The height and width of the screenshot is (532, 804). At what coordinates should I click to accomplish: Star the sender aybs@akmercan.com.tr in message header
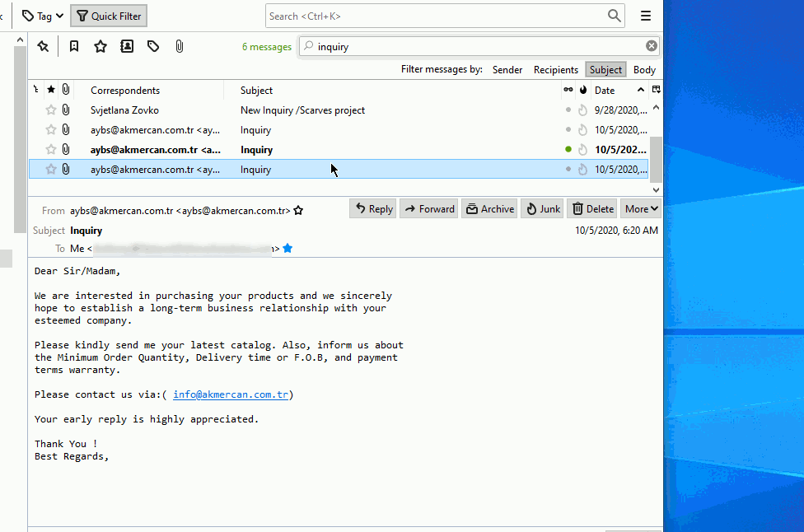click(x=297, y=210)
